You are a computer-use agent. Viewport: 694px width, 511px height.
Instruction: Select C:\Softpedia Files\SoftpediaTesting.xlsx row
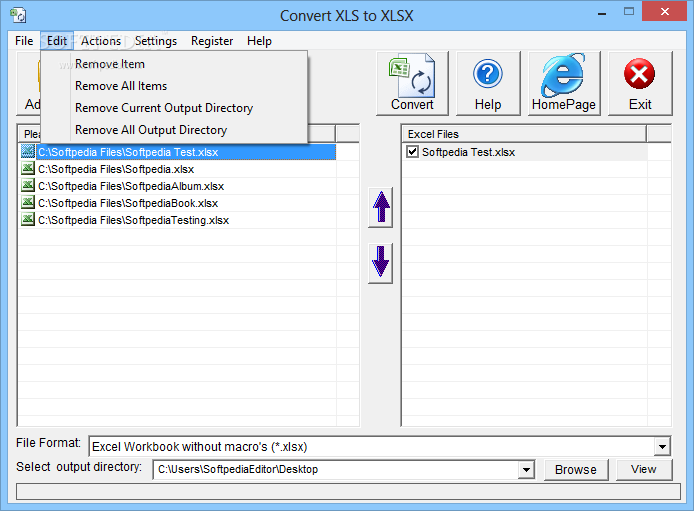click(x=178, y=220)
